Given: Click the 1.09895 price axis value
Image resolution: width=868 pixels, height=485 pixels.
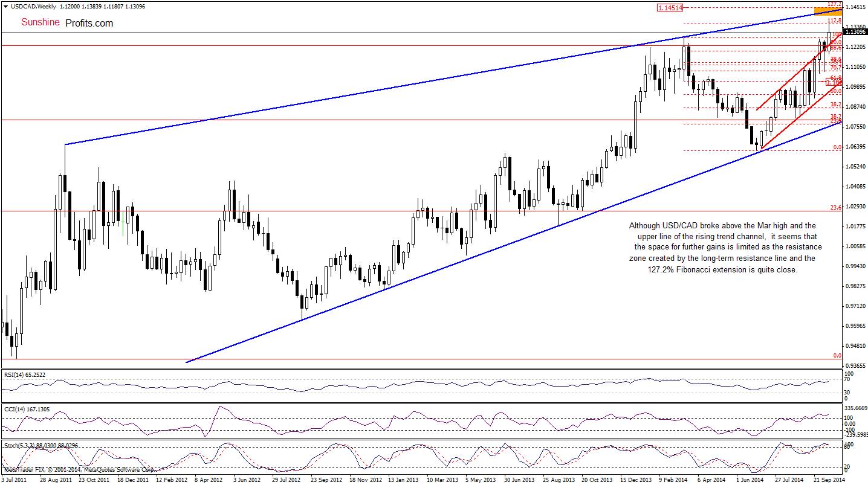Looking at the screenshot, I should (x=855, y=87).
